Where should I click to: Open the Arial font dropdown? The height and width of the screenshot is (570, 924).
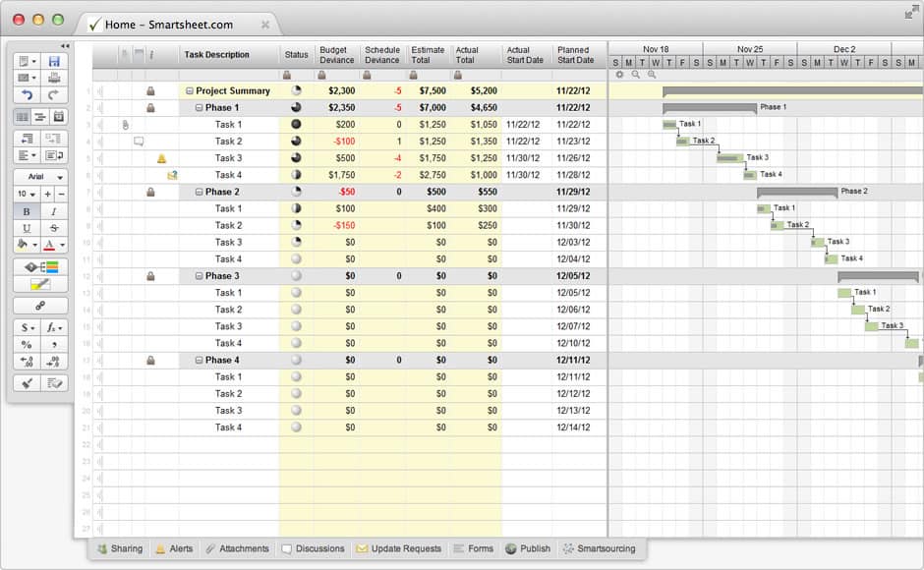pos(40,177)
